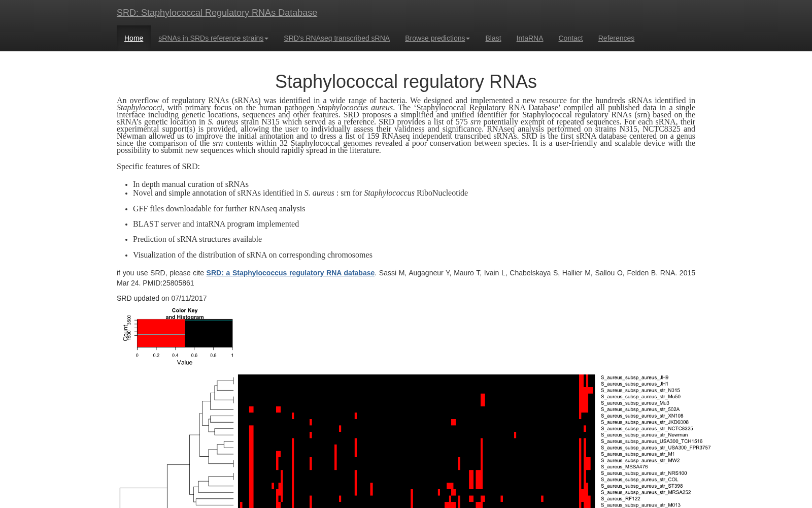Open the Blast page

coord(493,38)
